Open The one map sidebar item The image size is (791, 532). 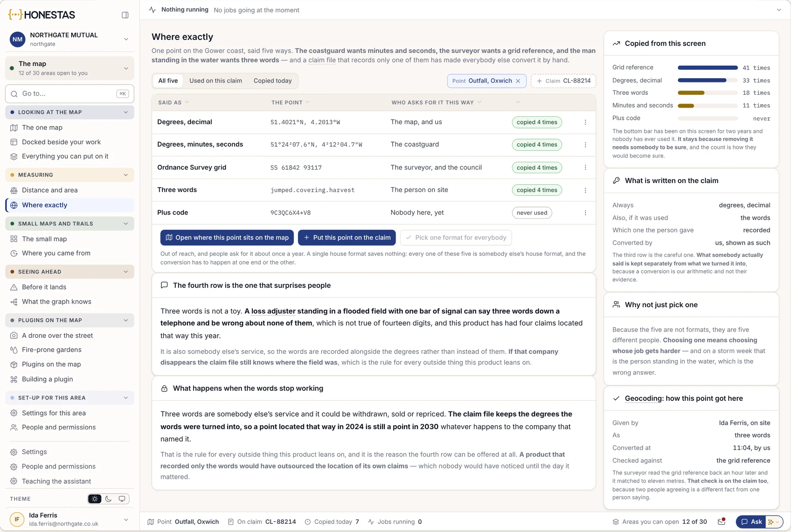[70, 128]
